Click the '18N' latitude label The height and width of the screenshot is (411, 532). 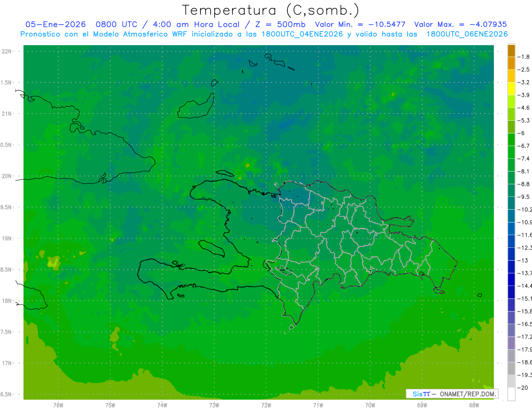(6, 301)
